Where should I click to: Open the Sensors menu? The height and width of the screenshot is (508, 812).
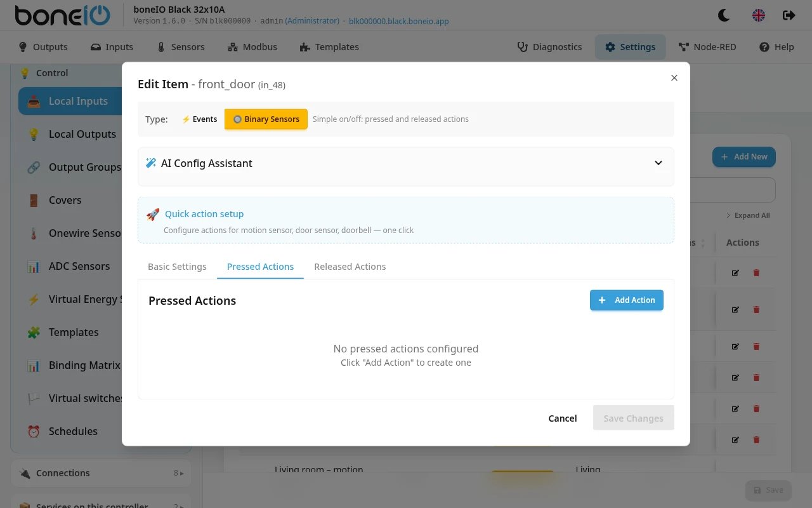181,47
